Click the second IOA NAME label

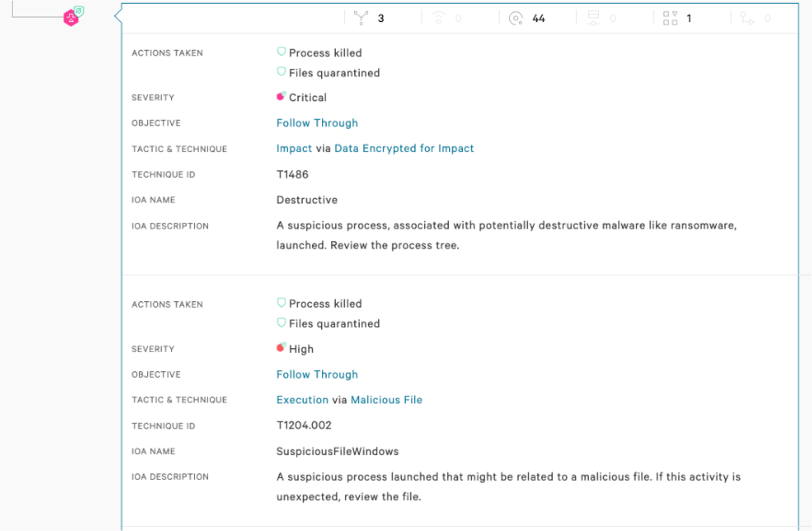153,451
